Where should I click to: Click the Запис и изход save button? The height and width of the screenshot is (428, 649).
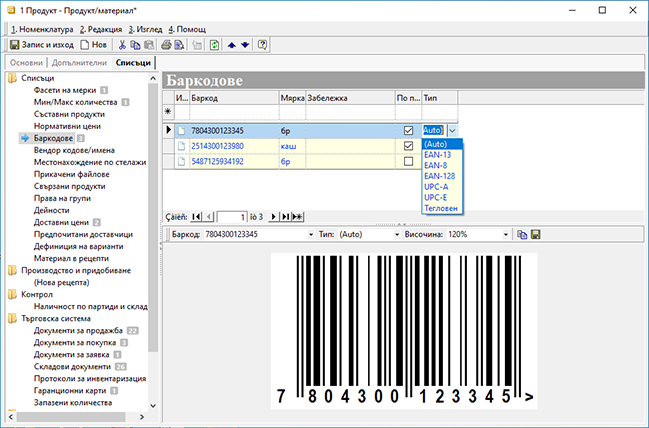(x=41, y=45)
